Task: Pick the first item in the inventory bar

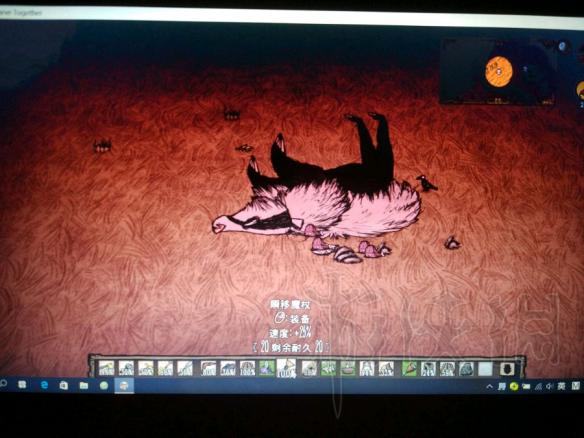Action: pos(106,368)
